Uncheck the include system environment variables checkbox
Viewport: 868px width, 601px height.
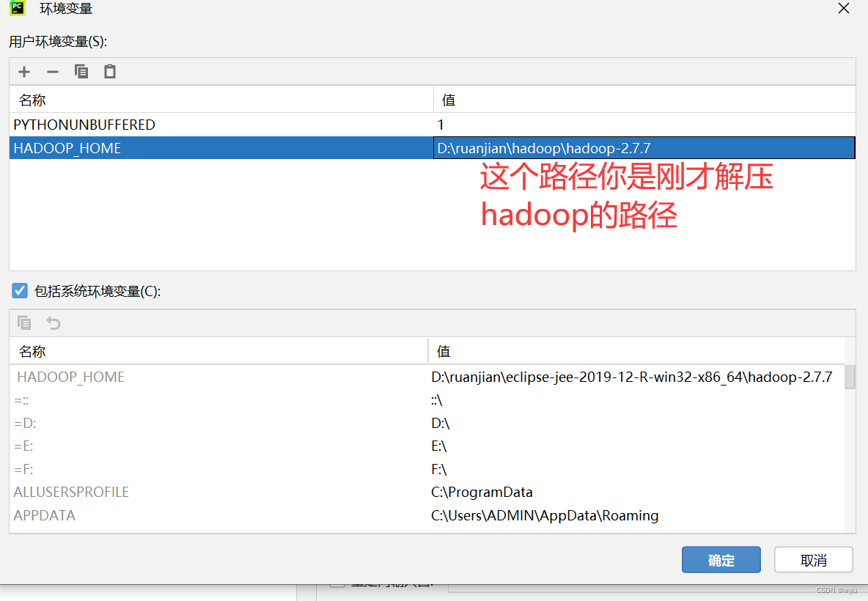19,290
